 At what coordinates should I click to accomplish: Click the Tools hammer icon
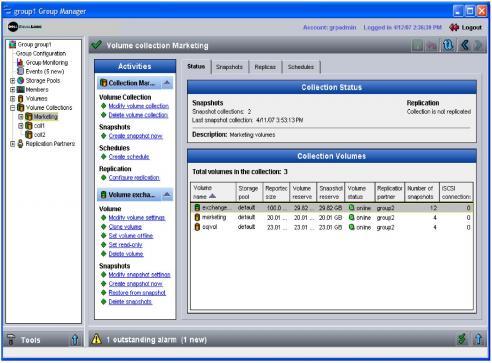click(12, 339)
